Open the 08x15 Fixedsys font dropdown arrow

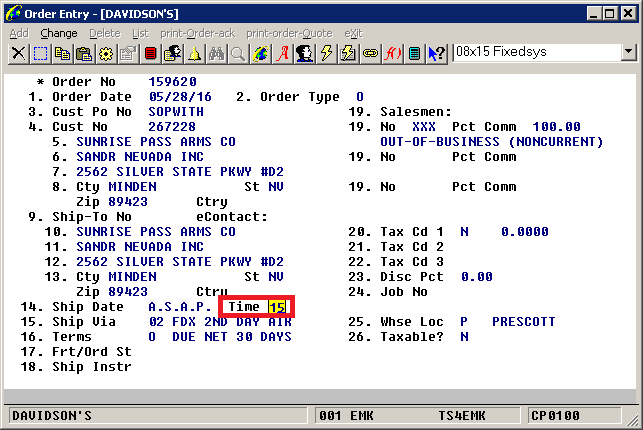(x=628, y=52)
